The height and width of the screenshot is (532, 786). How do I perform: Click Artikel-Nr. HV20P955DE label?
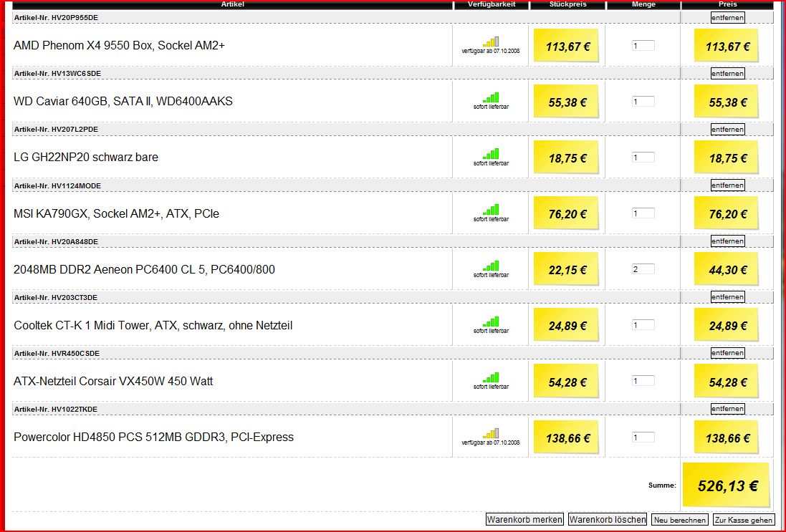tap(56, 17)
